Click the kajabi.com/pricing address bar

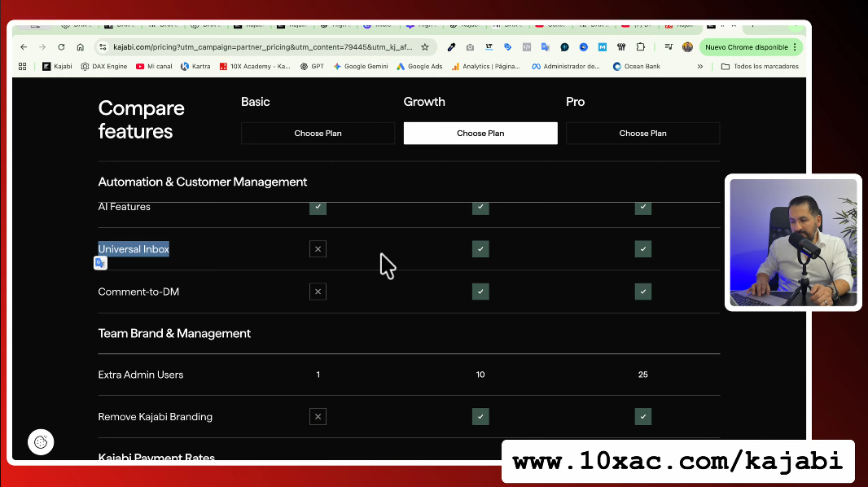tap(262, 47)
